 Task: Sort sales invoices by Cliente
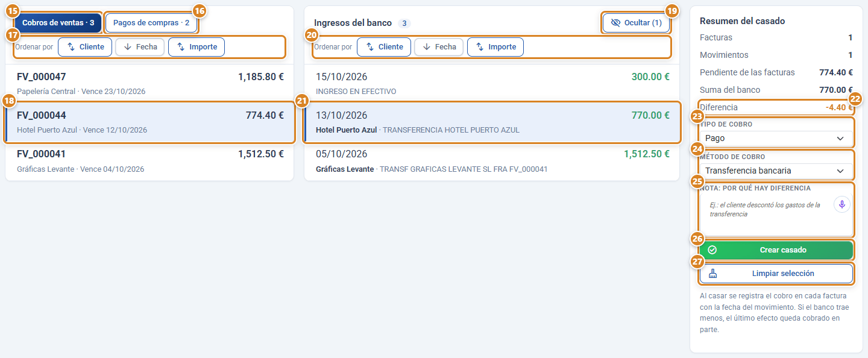tap(85, 47)
